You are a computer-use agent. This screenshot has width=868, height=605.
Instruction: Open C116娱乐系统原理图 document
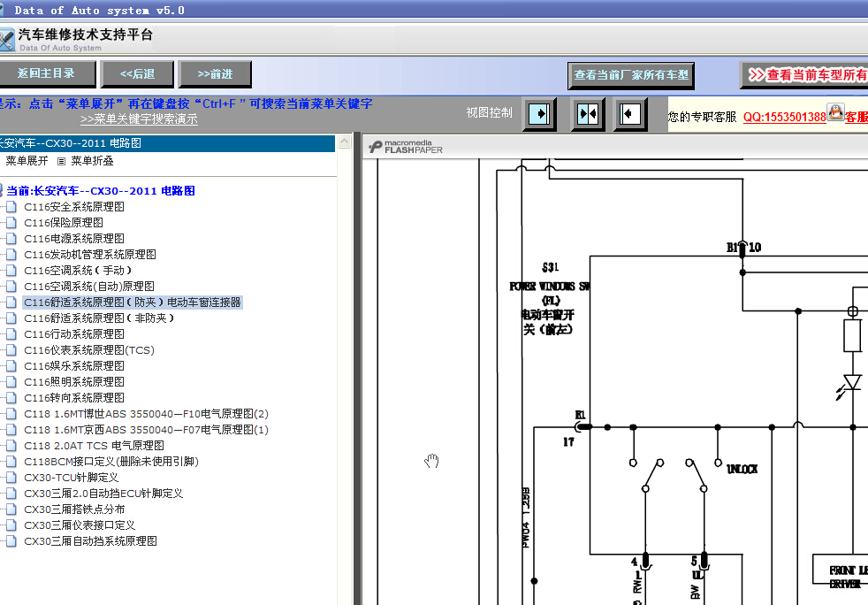tap(74, 366)
